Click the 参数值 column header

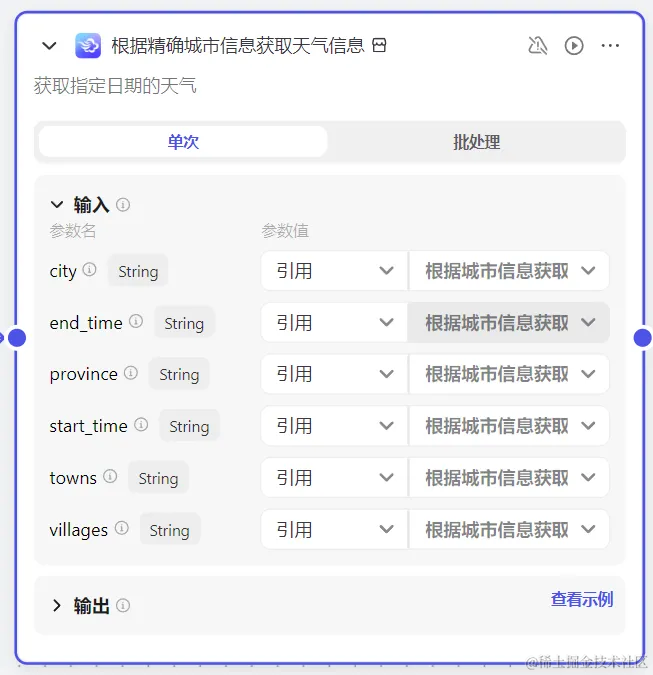(x=285, y=231)
